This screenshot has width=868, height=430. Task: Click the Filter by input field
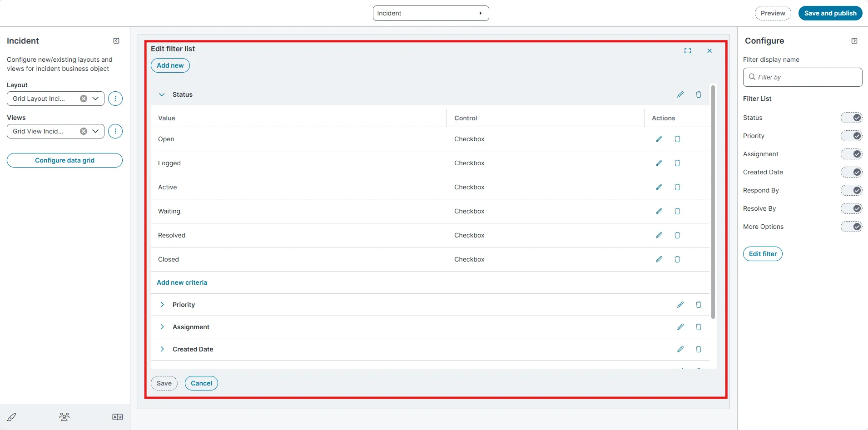click(803, 77)
